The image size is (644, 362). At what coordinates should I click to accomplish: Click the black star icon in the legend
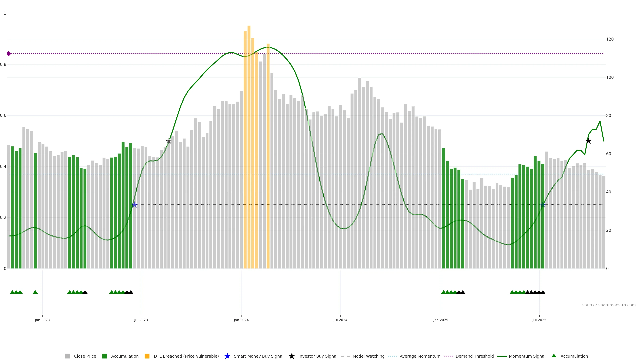[291, 356]
